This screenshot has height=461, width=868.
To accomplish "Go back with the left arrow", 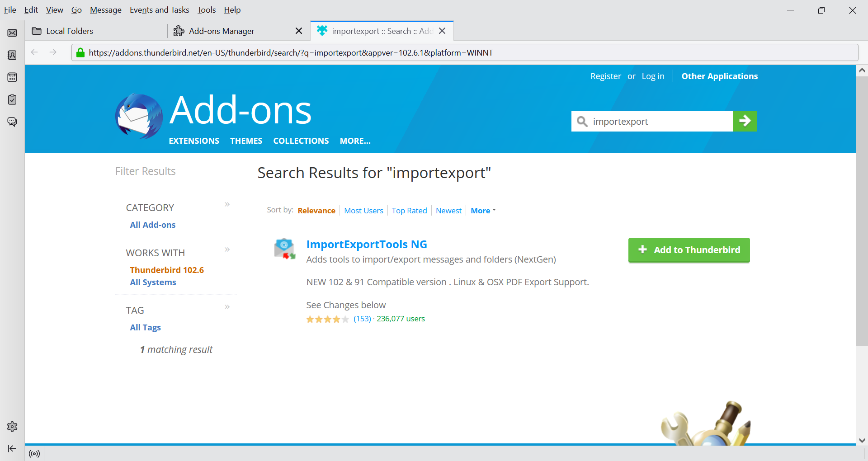I will coord(34,52).
